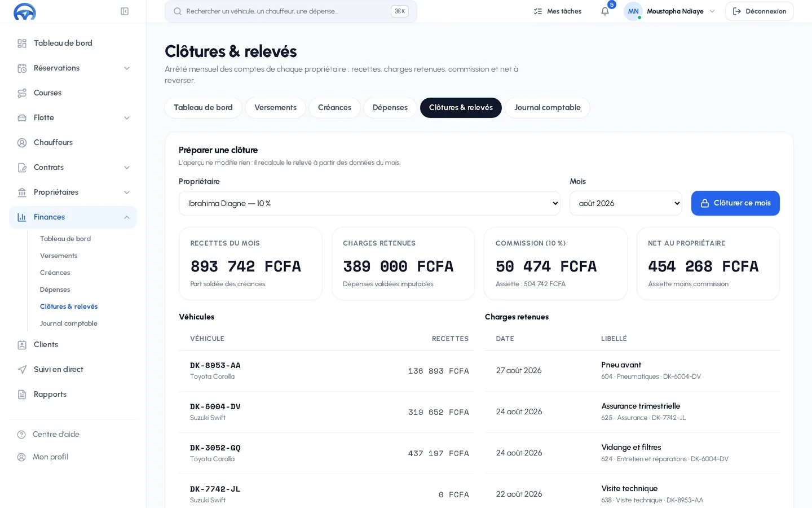Click the Suivi en direct navigation icon

point(22,370)
